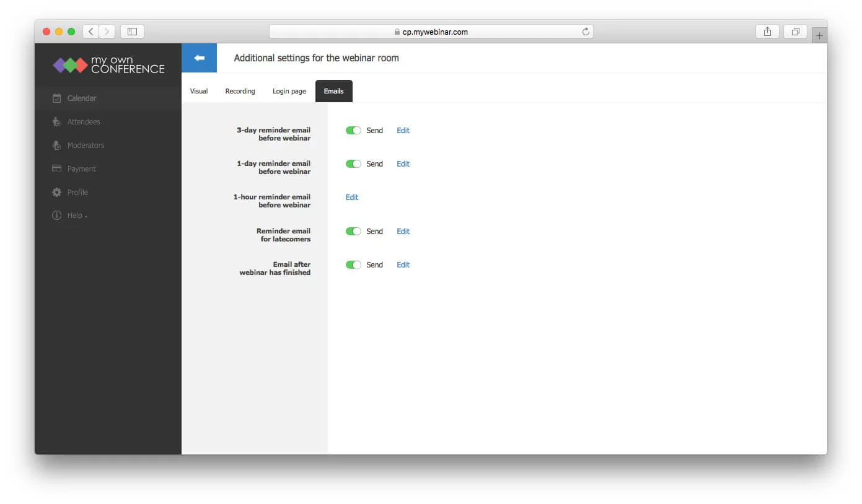Expand the Help menu in sidebar
Screen dimensions: 862x504
(x=77, y=215)
